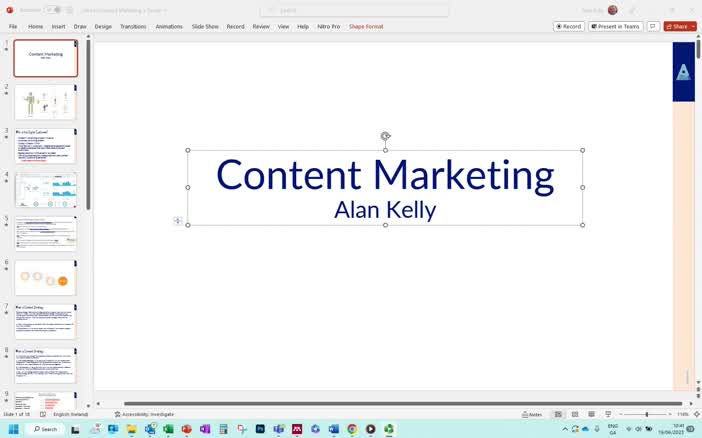Open the volume tray icon

coord(639,429)
